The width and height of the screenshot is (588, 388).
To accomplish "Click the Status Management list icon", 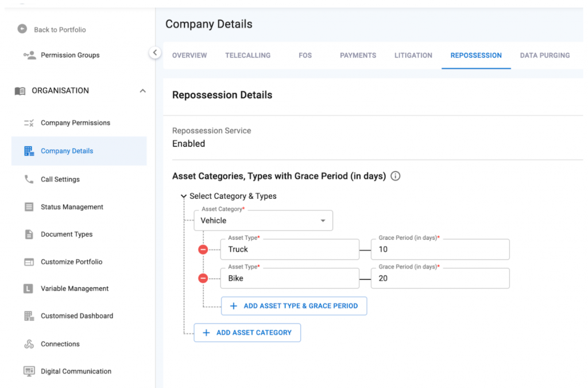I will pyautogui.click(x=29, y=207).
